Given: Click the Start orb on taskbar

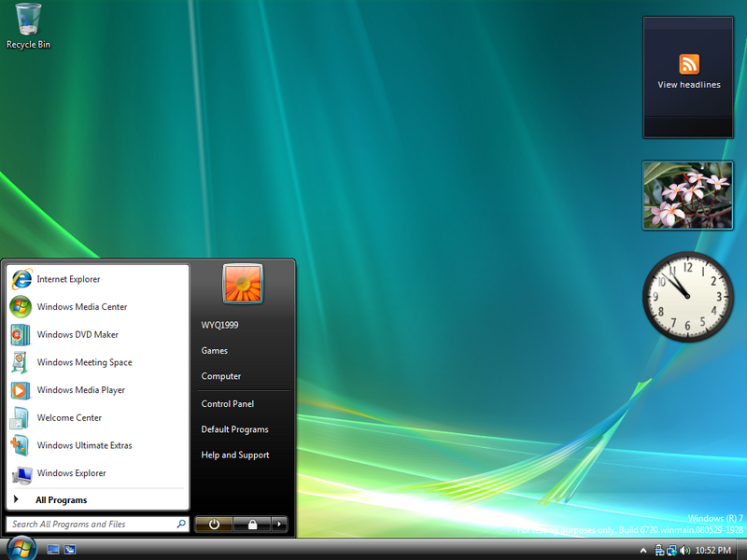Looking at the screenshot, I should click(x=21, y=548).
